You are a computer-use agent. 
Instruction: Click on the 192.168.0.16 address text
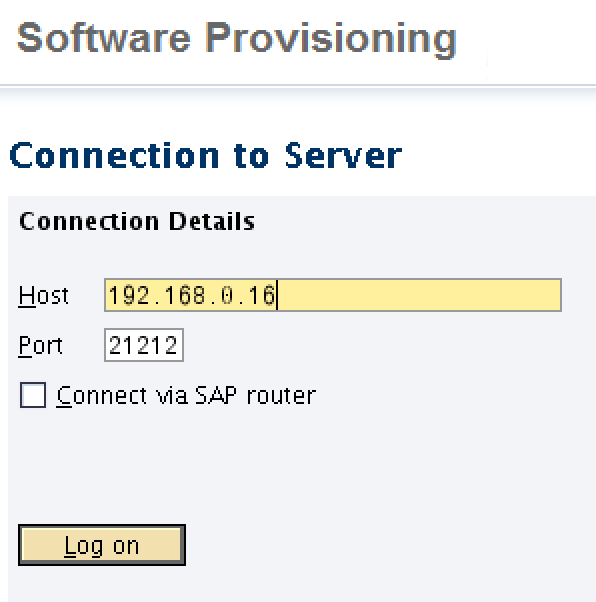click(192, 295)
